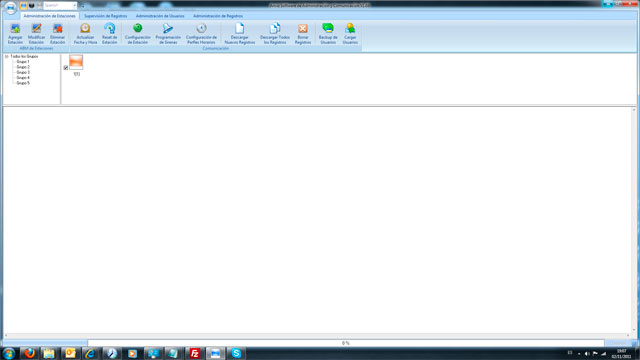
Task: Collapse the Todos los Grupos tree node
Action: [7, 56]
